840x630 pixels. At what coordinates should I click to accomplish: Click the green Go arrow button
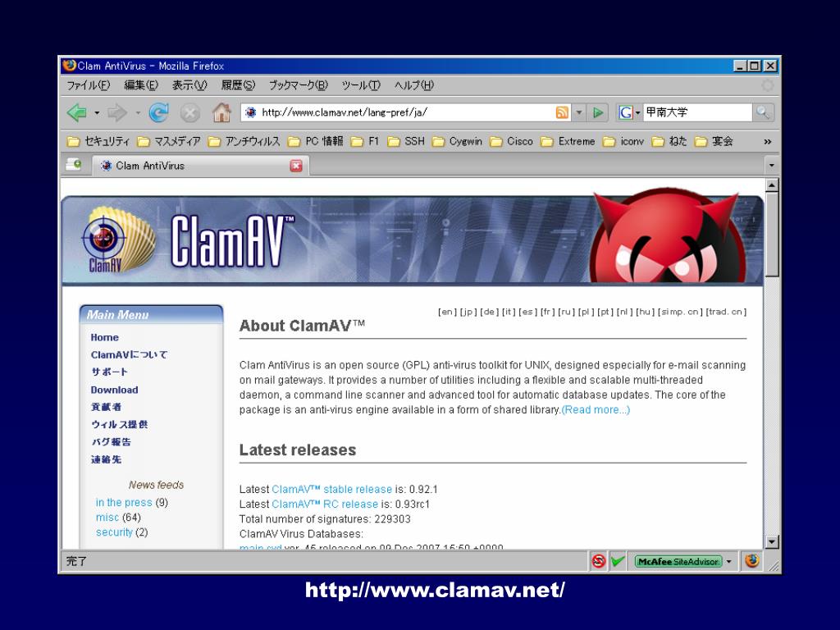598,112
